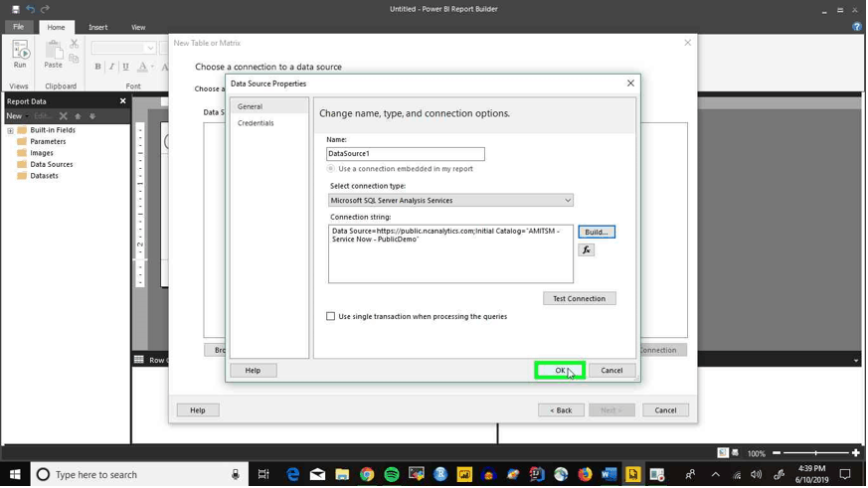Click OK in Data Source Properties
Viewport: 868px width, 488px height.
point(560,370)
